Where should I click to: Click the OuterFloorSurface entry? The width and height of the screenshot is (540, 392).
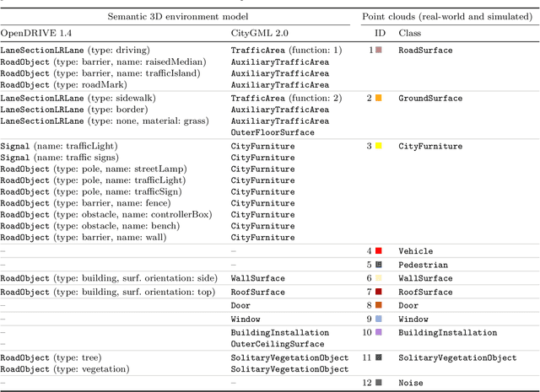point(273,132)
